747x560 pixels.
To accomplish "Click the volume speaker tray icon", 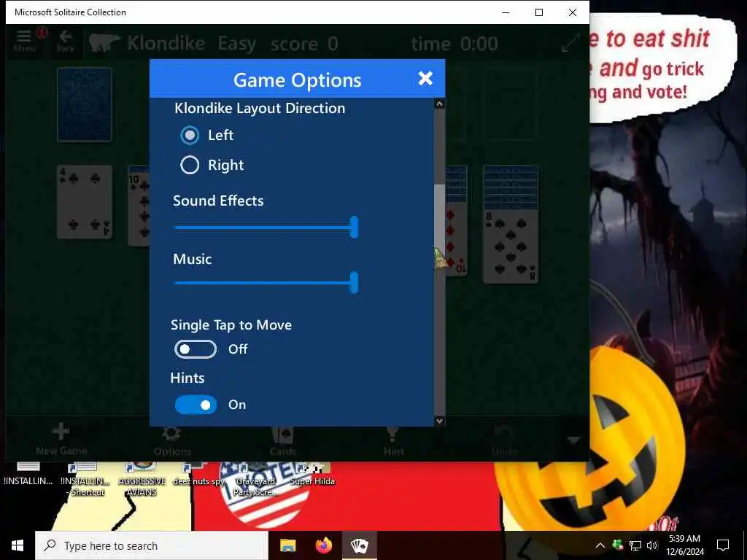I will pos(652,545).
